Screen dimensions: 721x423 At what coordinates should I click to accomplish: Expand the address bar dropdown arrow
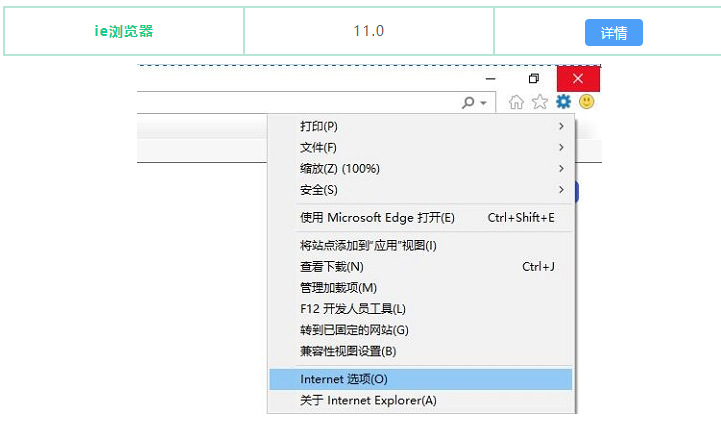pyautogui.click(x=483, y=103)
